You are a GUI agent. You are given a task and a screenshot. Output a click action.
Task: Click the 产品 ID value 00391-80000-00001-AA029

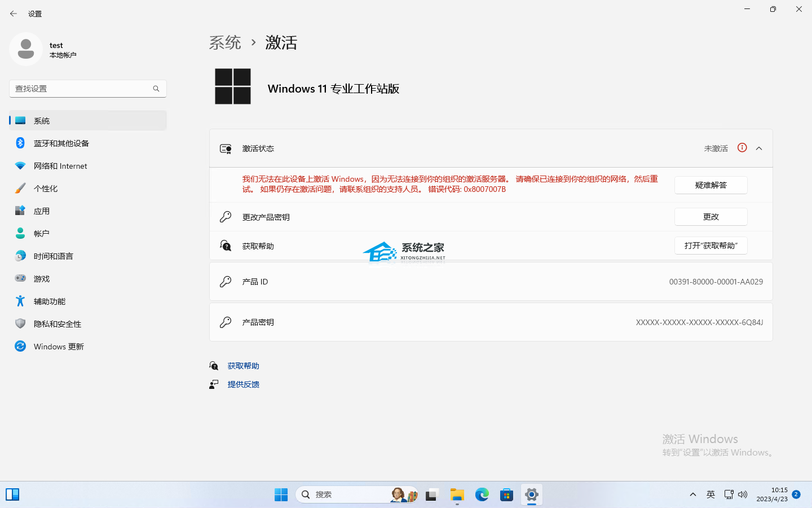(716, 282)
